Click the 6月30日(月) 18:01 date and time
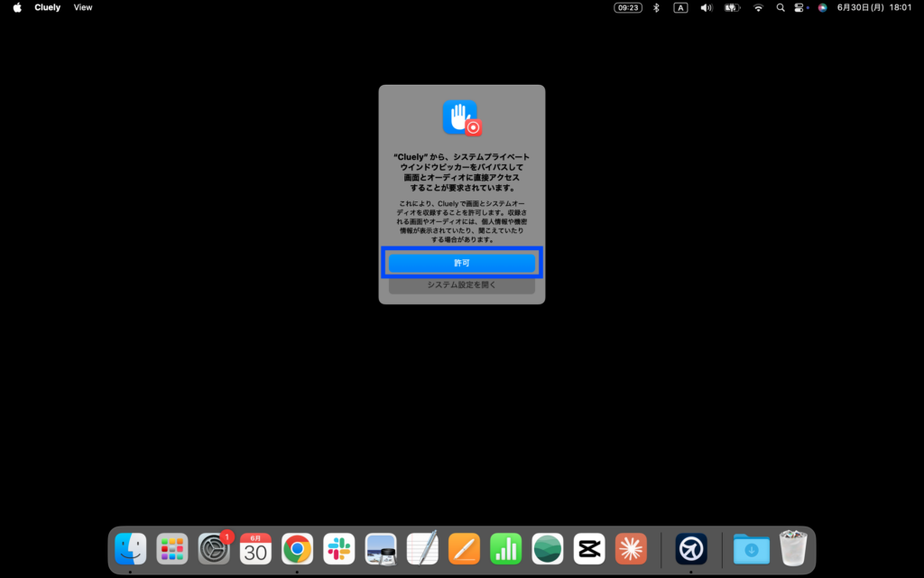924x578 pixels. (x=874, y=7)
